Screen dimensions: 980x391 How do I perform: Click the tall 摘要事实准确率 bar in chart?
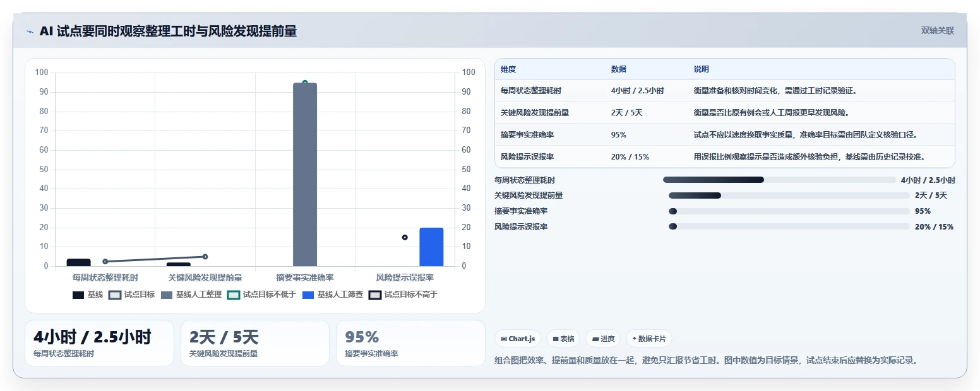[x=305, y=175]
